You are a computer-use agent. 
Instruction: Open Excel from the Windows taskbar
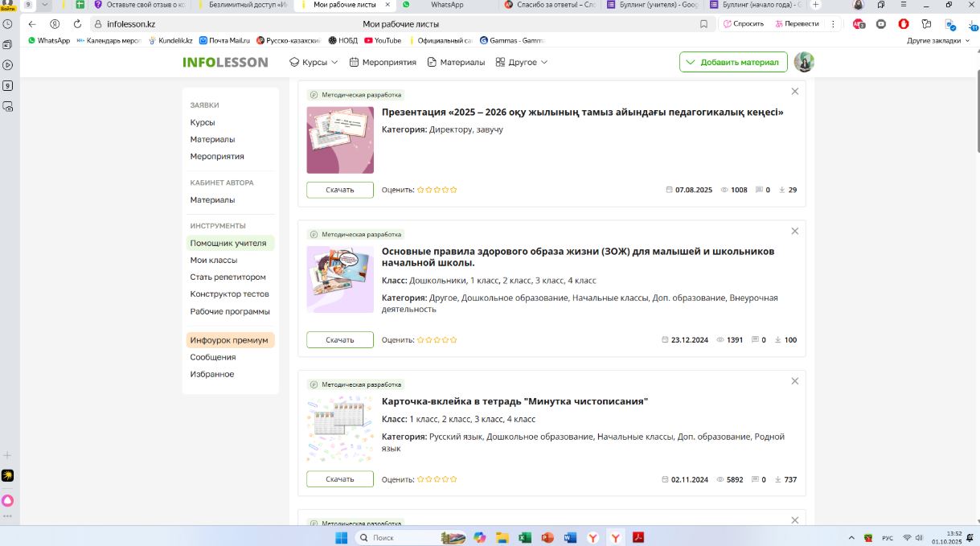click(525, 537)
